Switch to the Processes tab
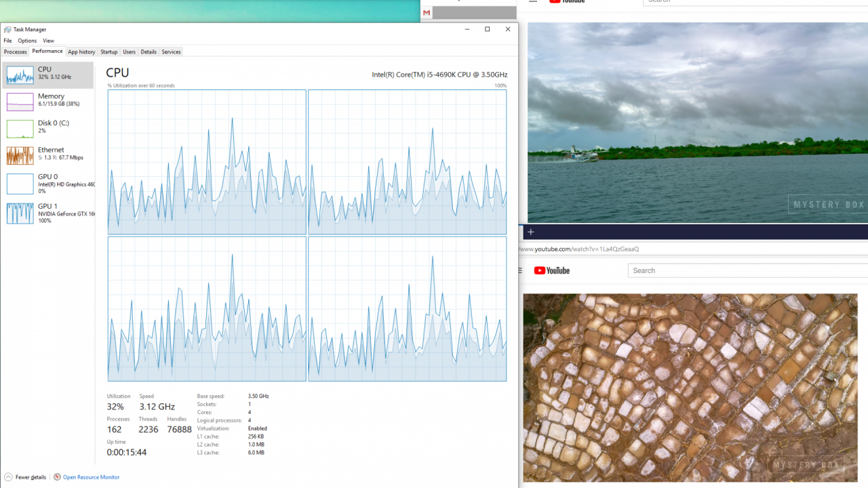 (x=15, y=52)
